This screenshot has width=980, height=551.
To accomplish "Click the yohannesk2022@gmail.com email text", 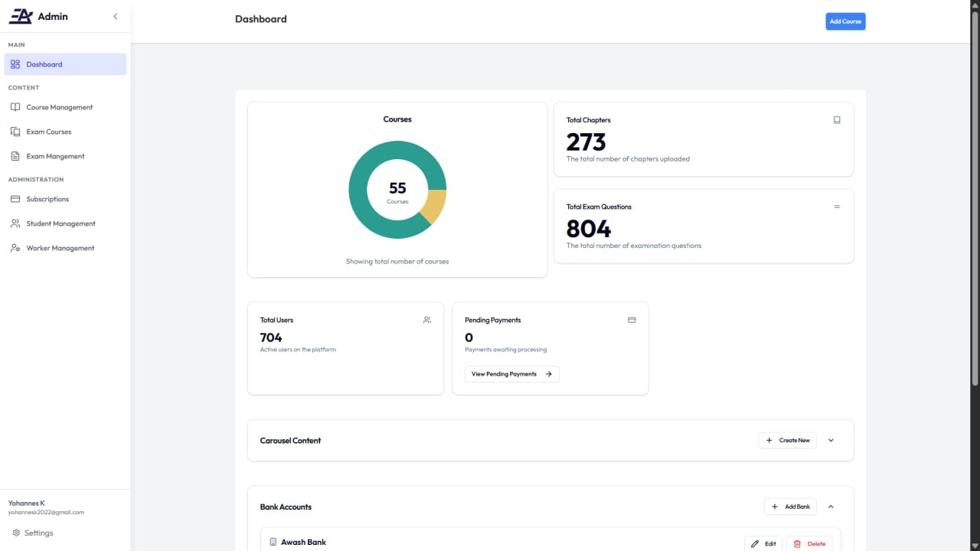I will click(x=46, y=512).
